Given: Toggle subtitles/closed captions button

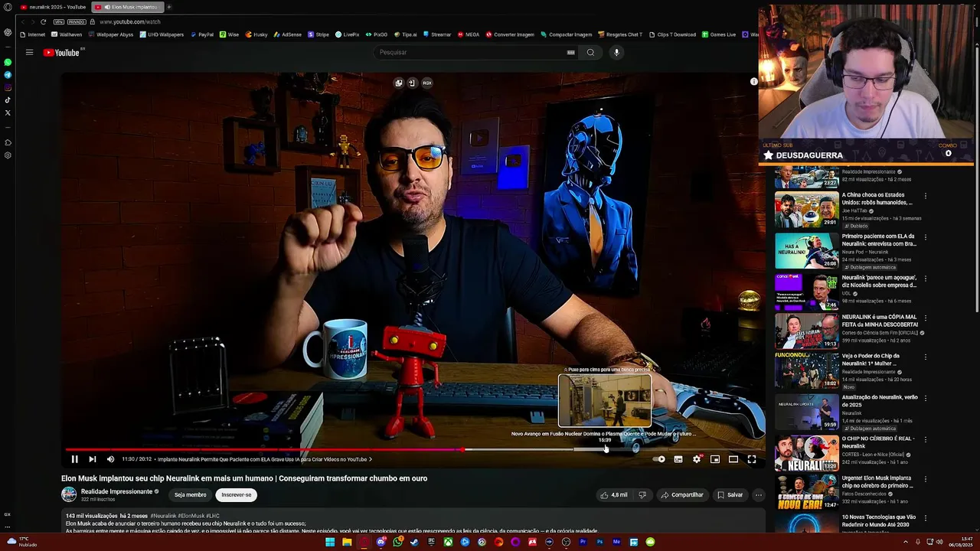Looking at the screenshot, I should click(678, 459).
